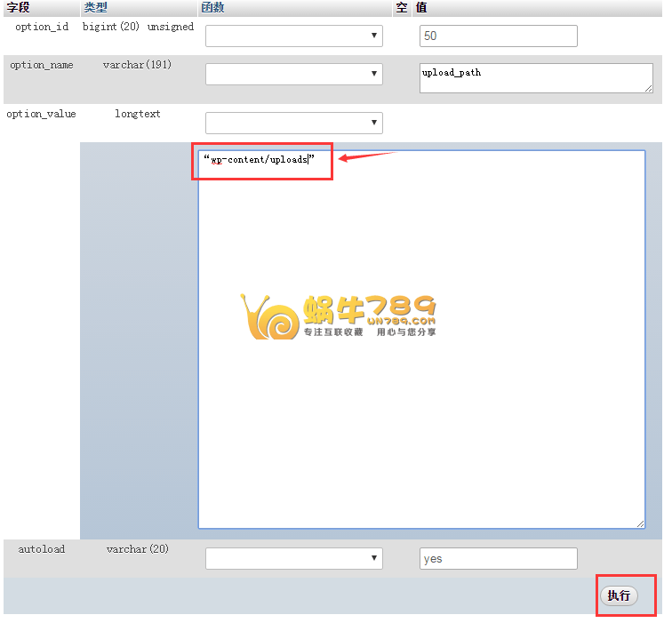672x631 pixels.
Task: Click the 字段 column header
Action: 20,7
